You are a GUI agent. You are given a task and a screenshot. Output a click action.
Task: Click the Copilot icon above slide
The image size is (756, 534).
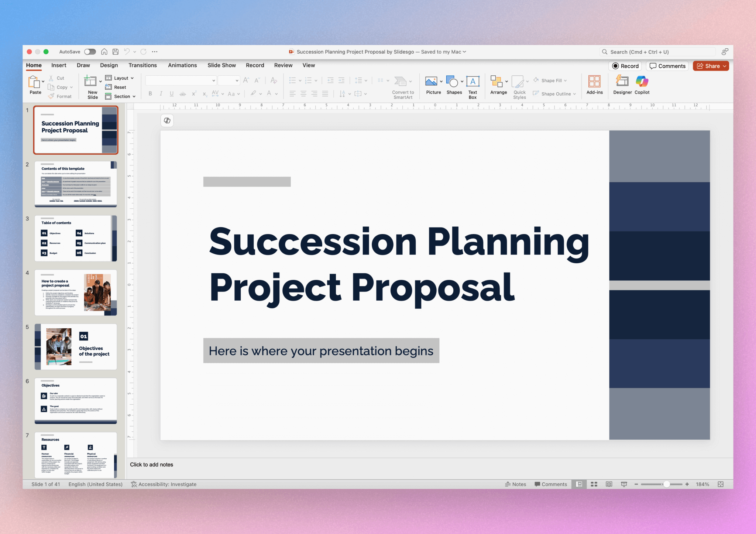[x=167, y=120]
